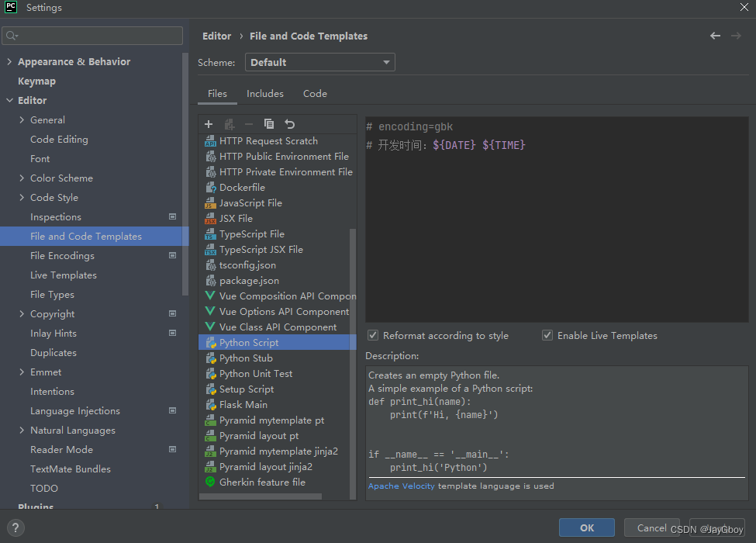Screen dimensions: 756x543
Task: Disable Enable Live Templates
Action: (547, 335)
